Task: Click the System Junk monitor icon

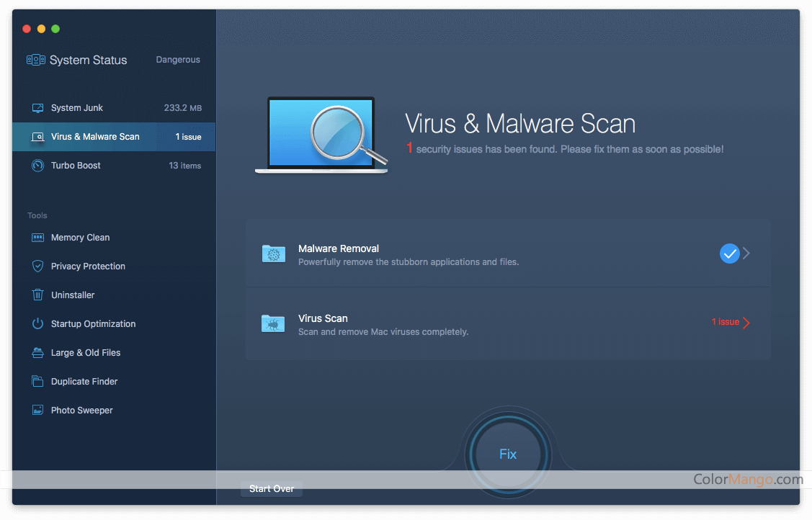Action: (37, 108)
